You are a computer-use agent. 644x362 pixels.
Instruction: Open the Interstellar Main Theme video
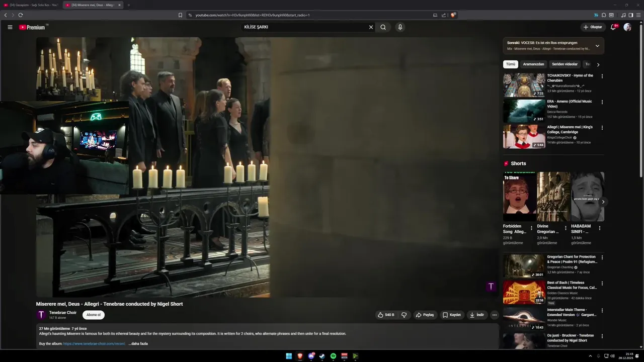524,319
